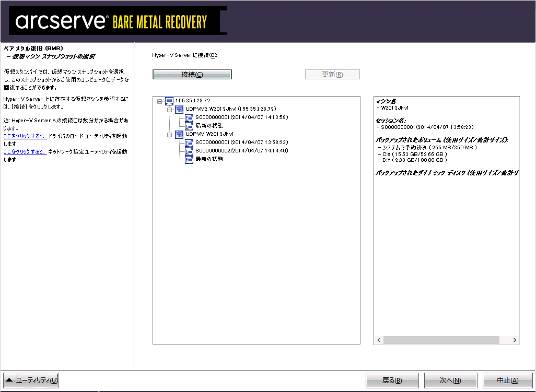Click the virtual machine icon beside UDPVM2_W2012Jhv1
This screenshot has height=392, width=536.
tap(179, 109)
